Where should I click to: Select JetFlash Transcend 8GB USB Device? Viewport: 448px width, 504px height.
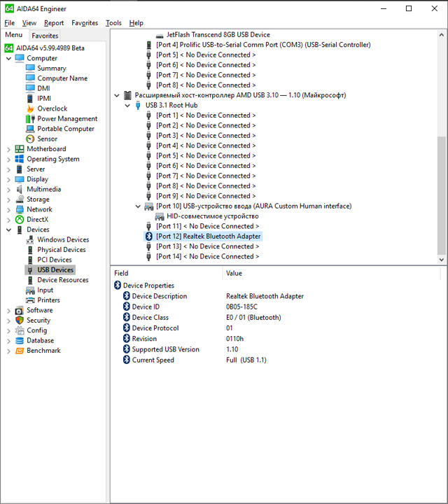(x=218, y=35)
